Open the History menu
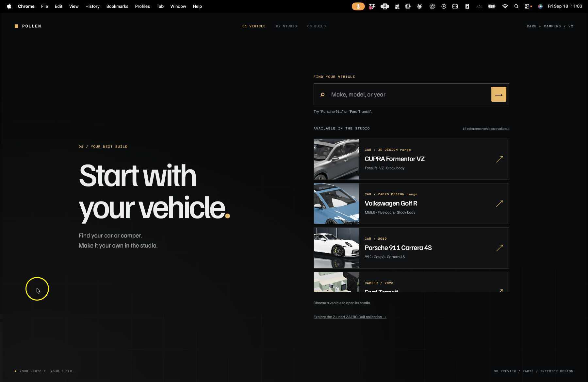The image size is (588, 382). click(92, 6)
